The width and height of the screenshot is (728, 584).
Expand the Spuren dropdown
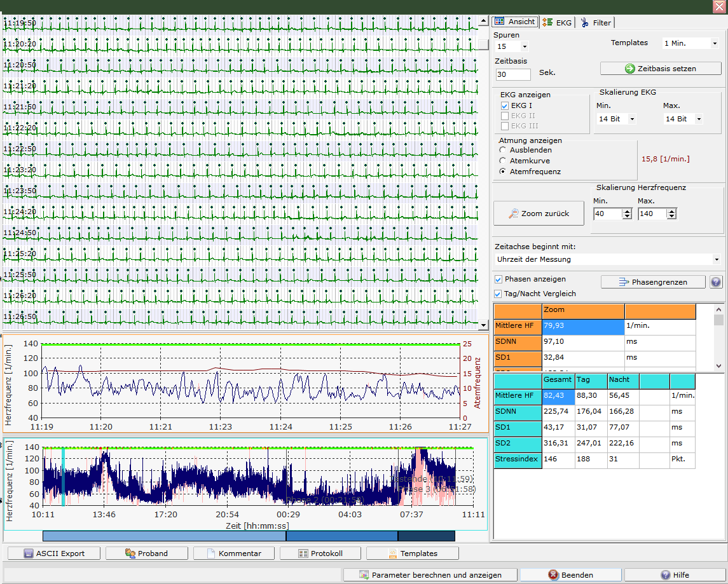pos(524,47)
